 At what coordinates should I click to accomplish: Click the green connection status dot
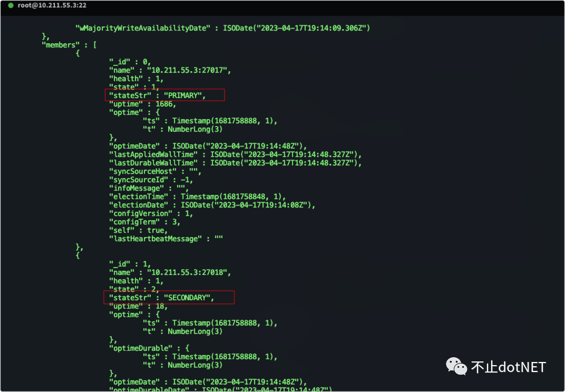10,5
